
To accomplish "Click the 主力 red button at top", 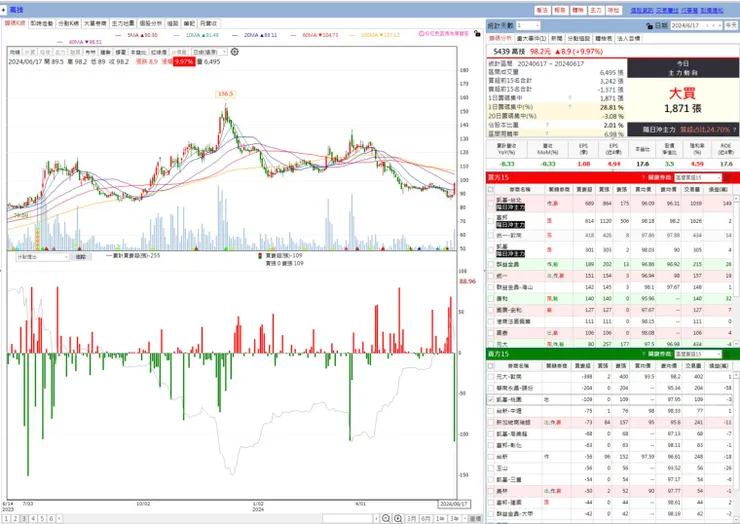I will pyautogui.click(x=596, y=10).
